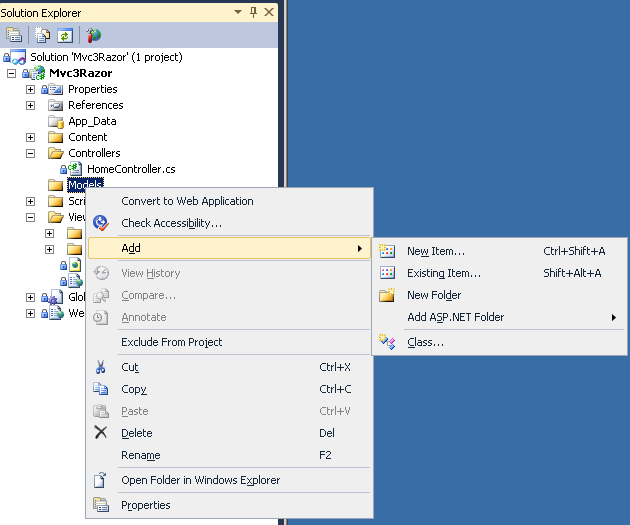Select the highlighted Models folder label

click(x=85, y=184)
